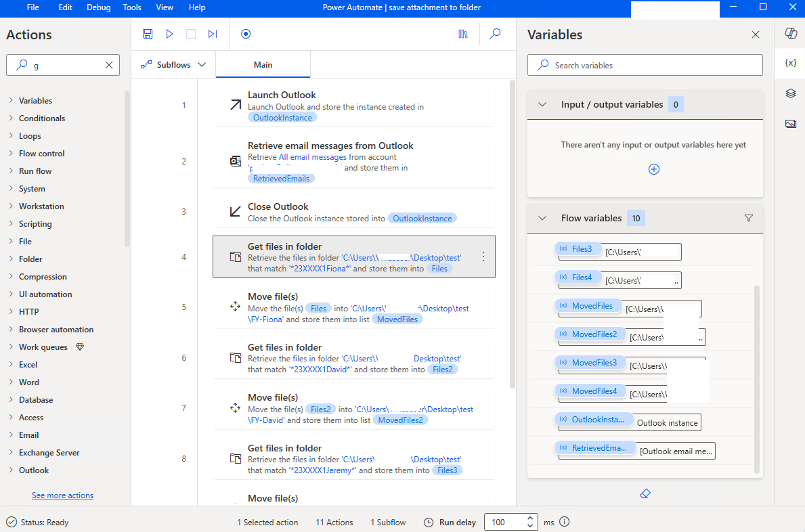This screenshot has width=805, height=532.
Task: Open action search with the magnifier icon
Action: tap(495, 33)
